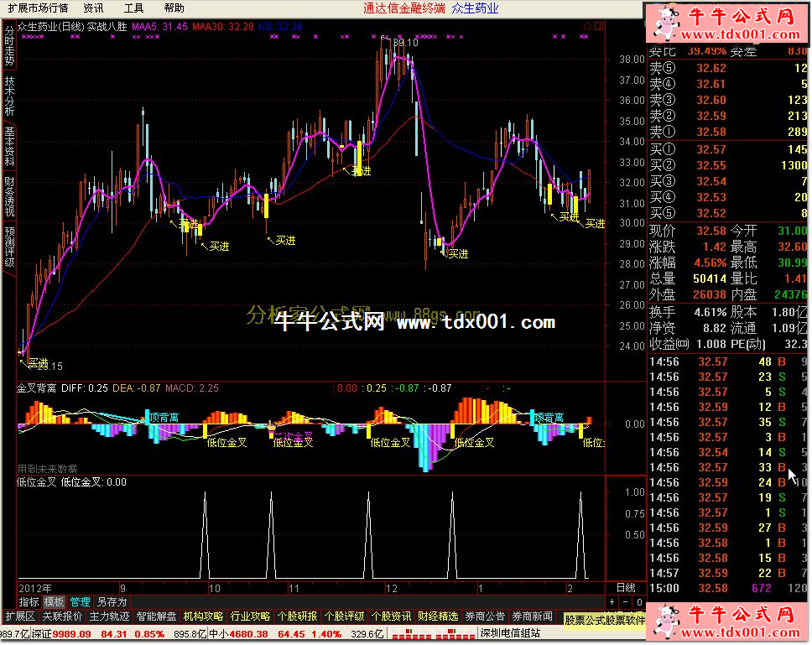Switch to 技术分析 side tab
812x645 pixels.
pos(9,96)
